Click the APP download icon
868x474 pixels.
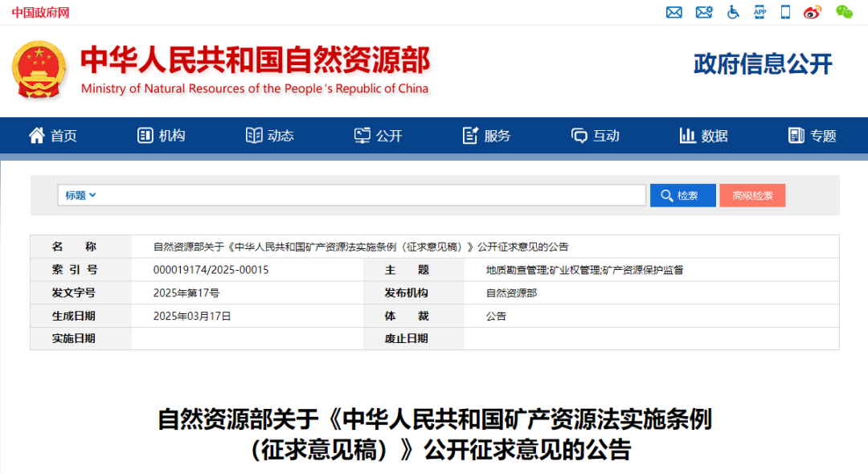coord(760,12)
